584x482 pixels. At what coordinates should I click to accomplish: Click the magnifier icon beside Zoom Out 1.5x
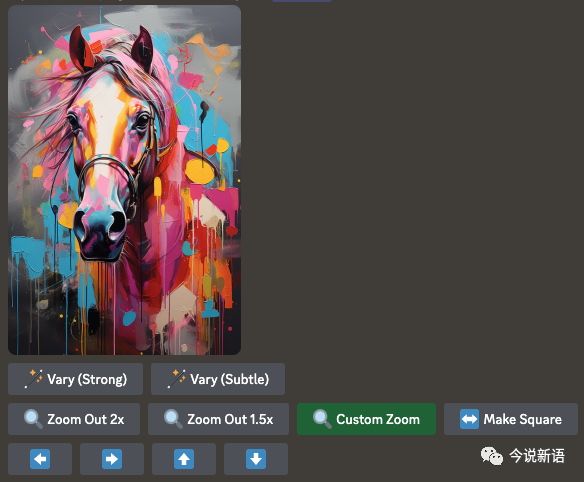point(173,419)
